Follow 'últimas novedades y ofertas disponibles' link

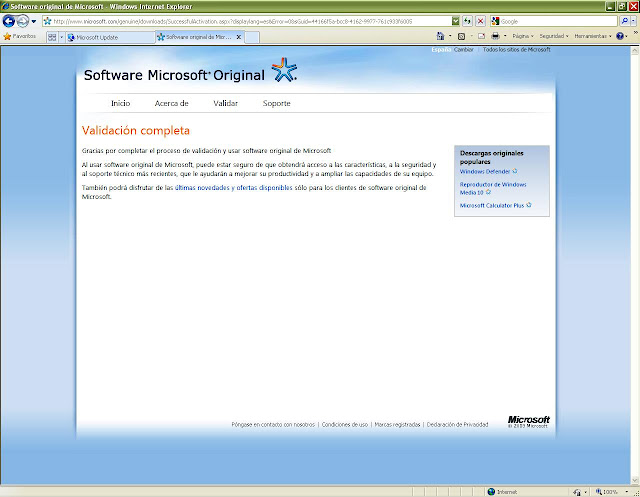[x=233, y=188]
